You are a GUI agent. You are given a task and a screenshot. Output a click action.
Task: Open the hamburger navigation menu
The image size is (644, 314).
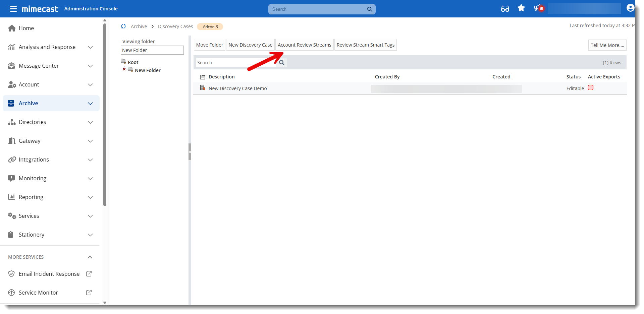13,9
